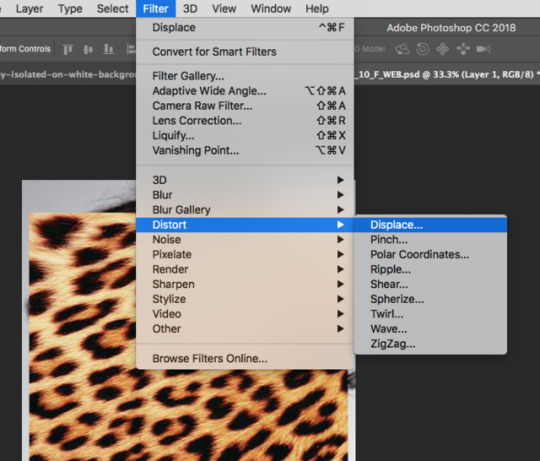Image resolution: width=540 pixels, height=461 pixels.
Task: Click Align vertical centers icon
Action: (x=88, y=49)
